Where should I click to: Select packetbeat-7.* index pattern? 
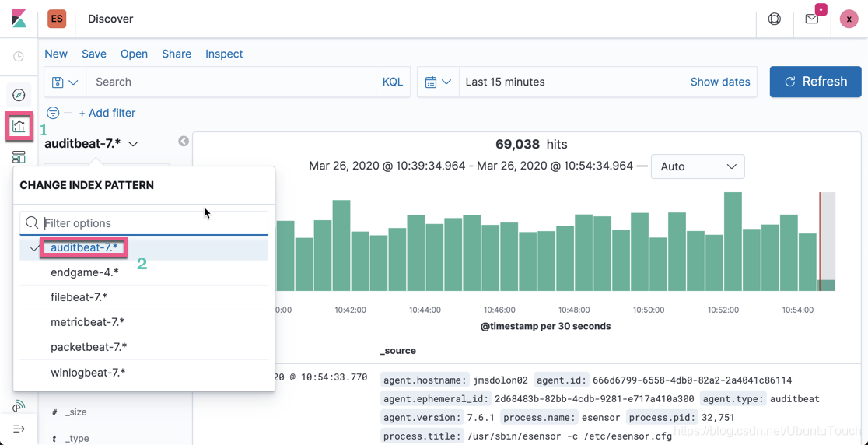[x=144, y=348]
